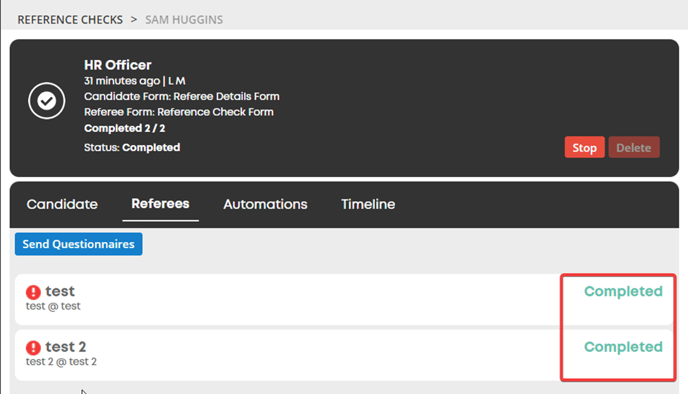Stop the HR Officer reference check
The height and width of the screenshot is (394, 688).
tap(584, 147)
